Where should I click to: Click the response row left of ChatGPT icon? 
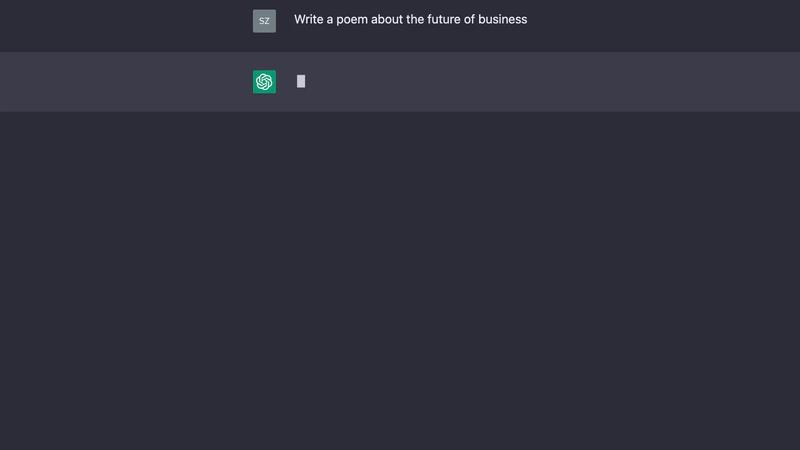[x=126, y=82]
